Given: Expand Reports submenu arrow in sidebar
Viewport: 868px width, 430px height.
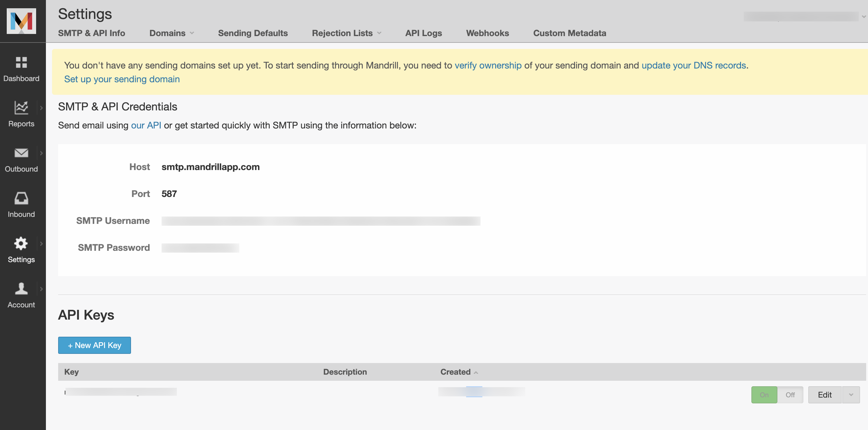Looking at the screenshot, I should click(41, 108).
